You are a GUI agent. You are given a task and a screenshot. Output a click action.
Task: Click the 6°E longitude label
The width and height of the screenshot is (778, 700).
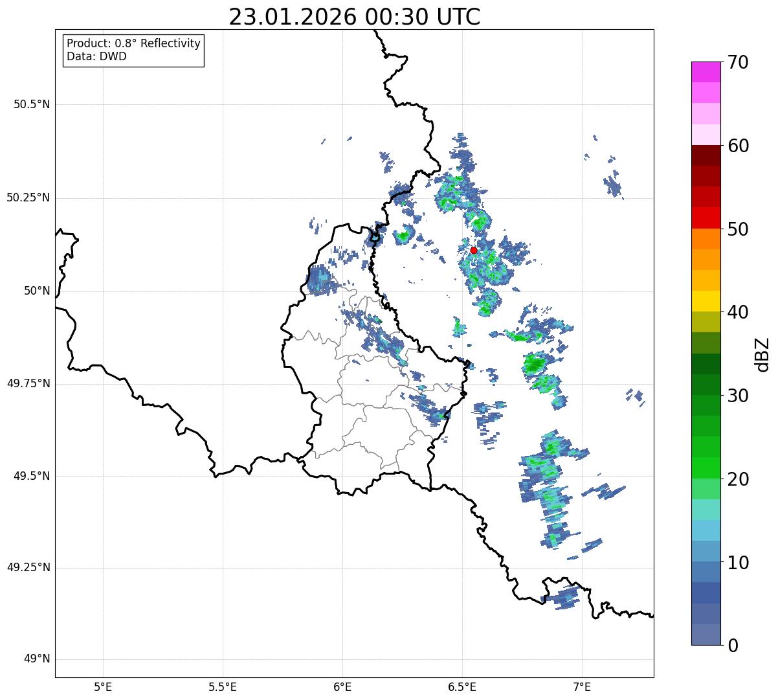click(x=342, y=686)
